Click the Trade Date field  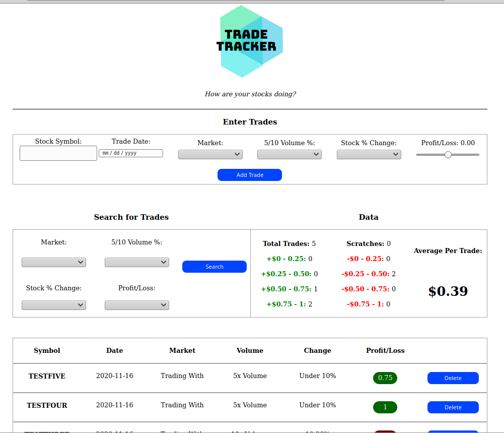click(x=130, y=153)
